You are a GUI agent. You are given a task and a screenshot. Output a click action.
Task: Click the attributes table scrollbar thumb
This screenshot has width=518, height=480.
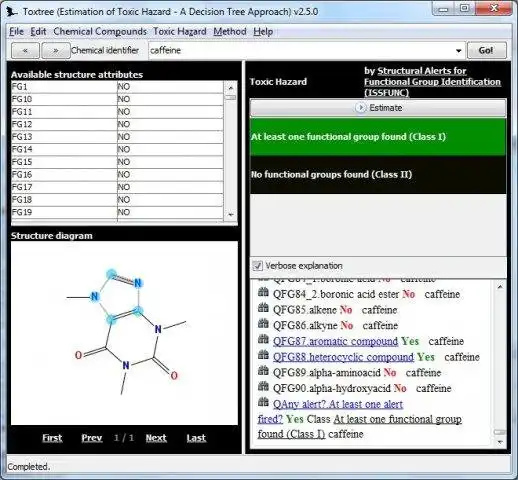click(x=230, y=97)
